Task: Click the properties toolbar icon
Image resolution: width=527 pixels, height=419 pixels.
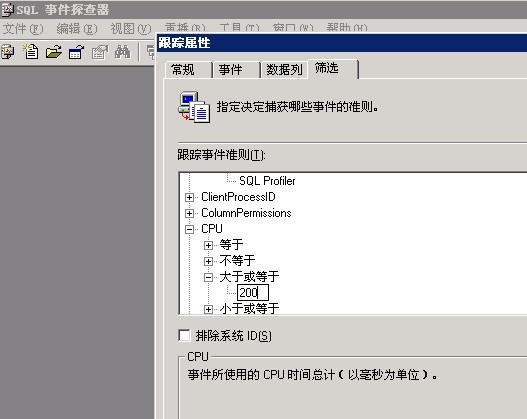Action: [x=100, y=52]
